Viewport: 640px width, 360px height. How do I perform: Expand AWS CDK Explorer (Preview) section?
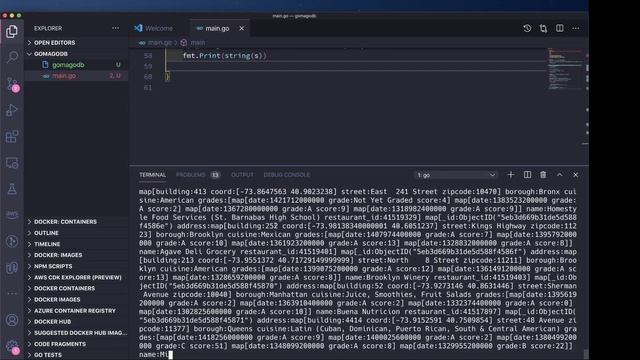[x=76, y=277]
